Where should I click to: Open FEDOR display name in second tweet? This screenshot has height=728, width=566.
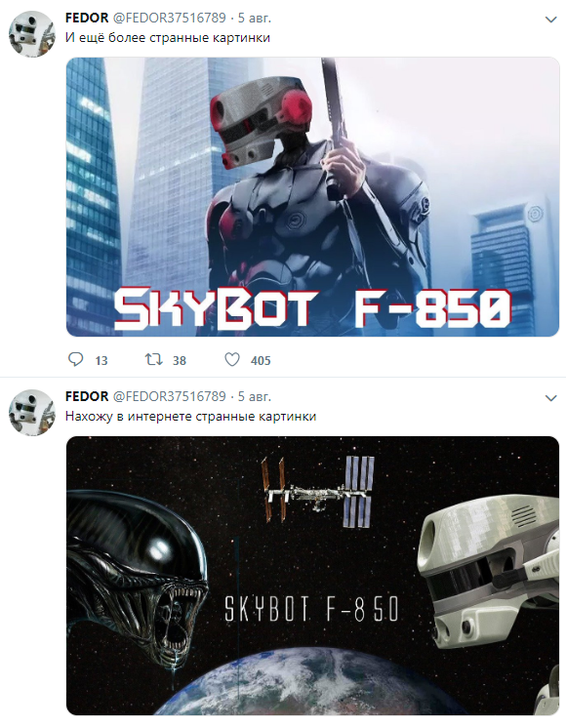[87, 397]
